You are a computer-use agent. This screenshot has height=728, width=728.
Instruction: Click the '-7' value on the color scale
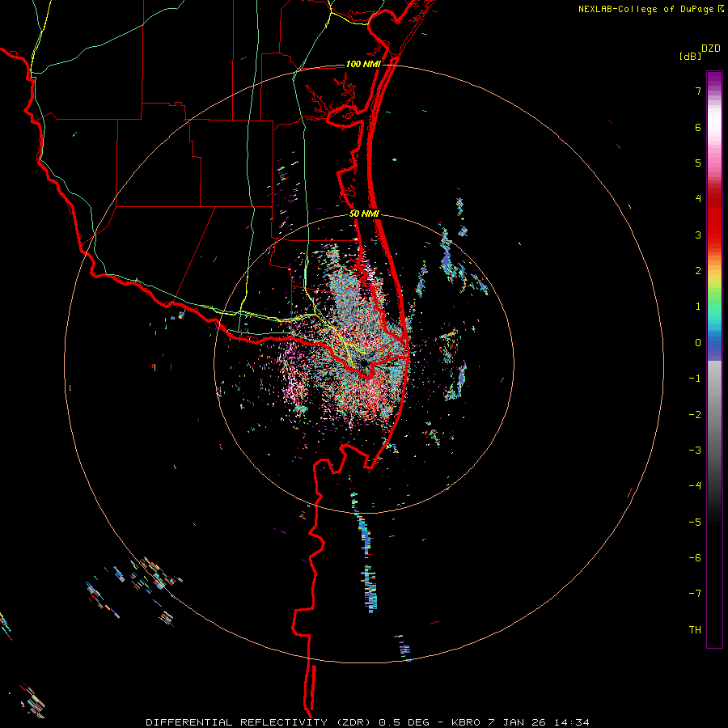695,594
